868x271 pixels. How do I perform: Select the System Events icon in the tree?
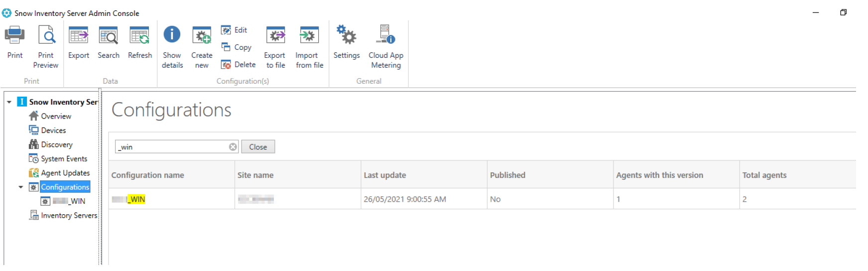(33, 158)
